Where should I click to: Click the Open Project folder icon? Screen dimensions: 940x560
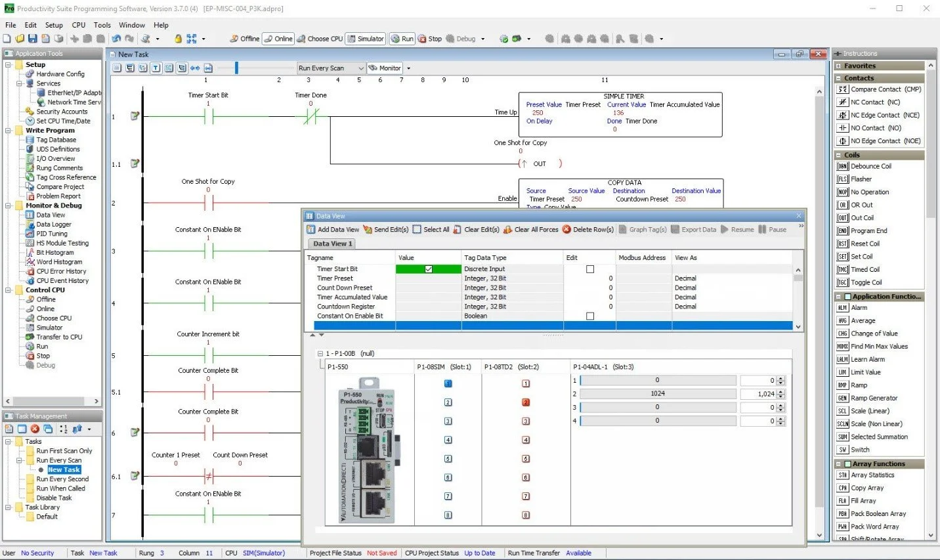pyautogui.click(x=20, y=39)
